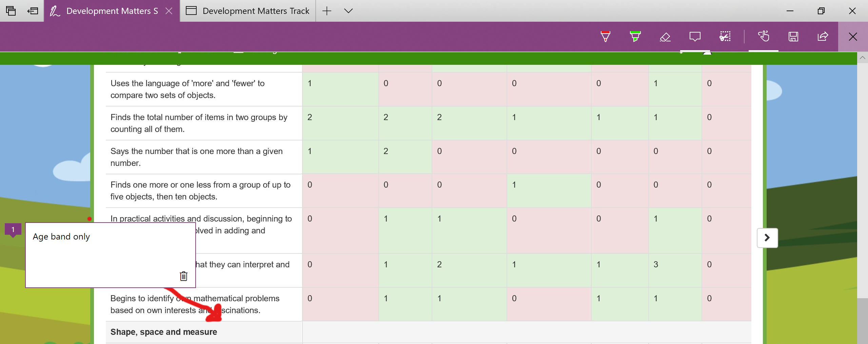The image size is (868, 344).
Task: Exit web note mode
Action: (853, 37)
